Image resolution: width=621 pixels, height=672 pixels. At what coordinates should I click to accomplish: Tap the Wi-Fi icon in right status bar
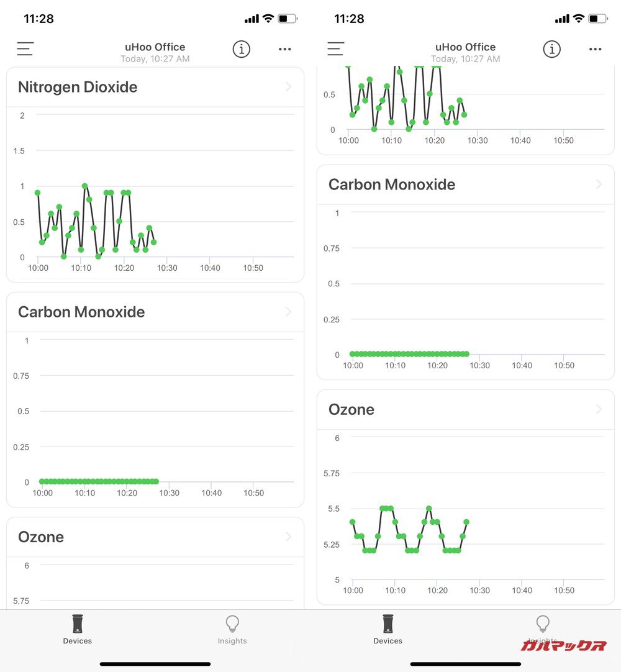pyautogui.click(x=578, y=19)
